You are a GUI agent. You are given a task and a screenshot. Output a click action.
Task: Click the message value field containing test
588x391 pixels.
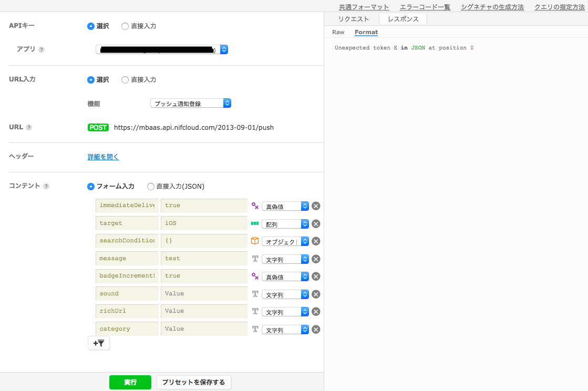pyautogui.click(x=204, y=259)
